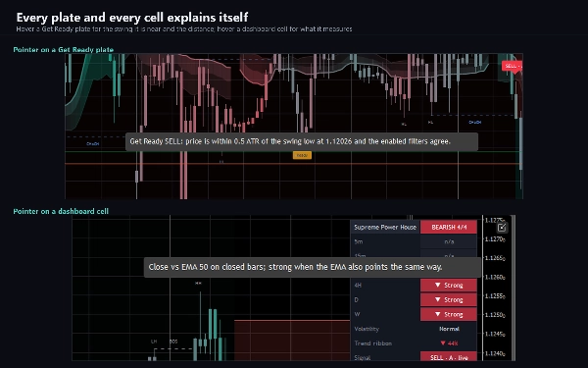Select the Supreme Power House title cell

(x=385, y=228)
